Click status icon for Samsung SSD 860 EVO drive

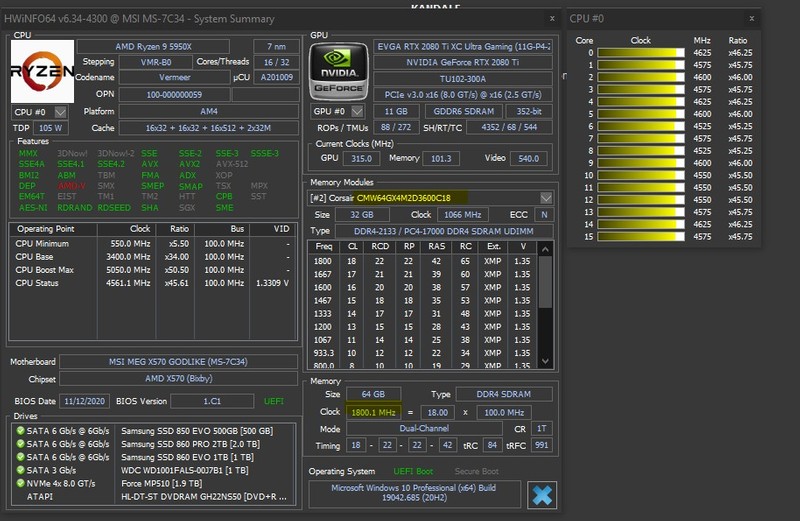click(20, 457)
